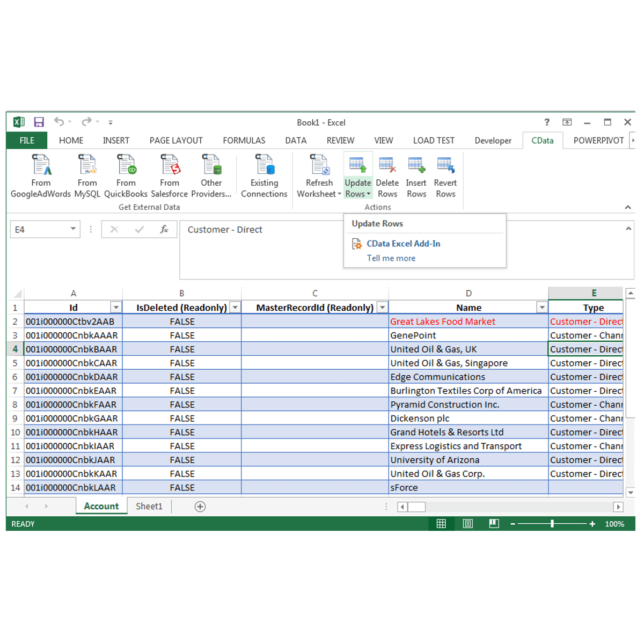
Task: Open Ribbon Display Options
Action: [x=567, y=122]
